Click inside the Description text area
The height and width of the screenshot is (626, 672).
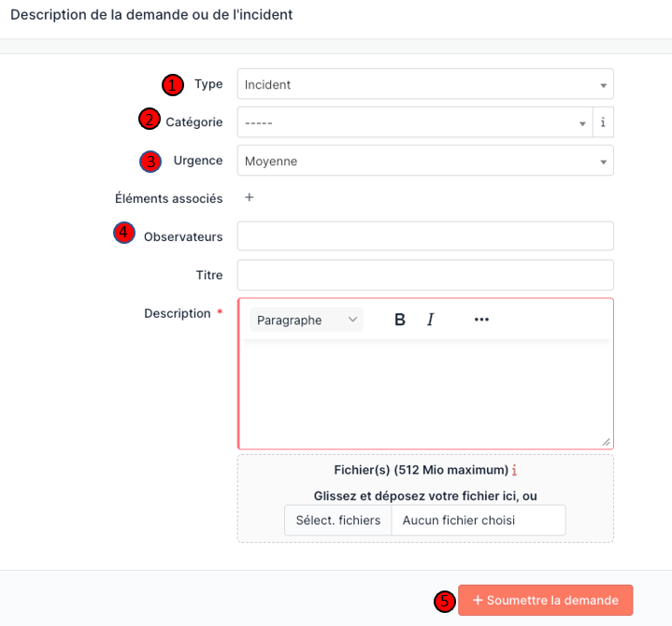425,392
